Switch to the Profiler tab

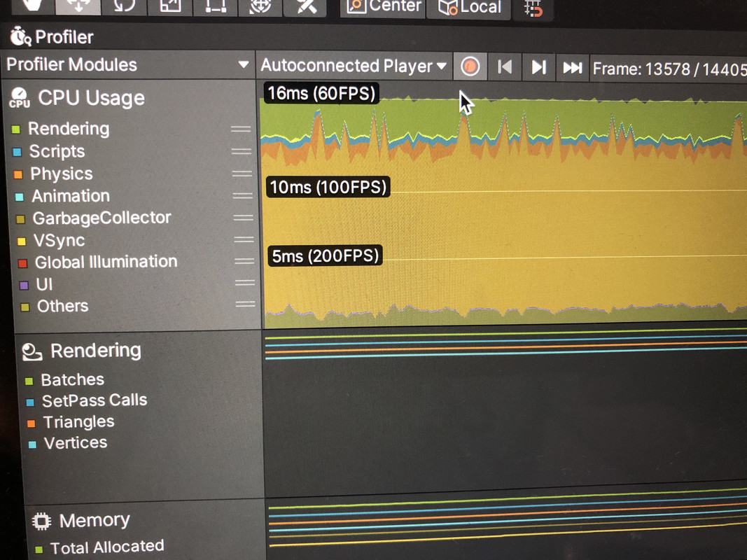click(51, 36)
